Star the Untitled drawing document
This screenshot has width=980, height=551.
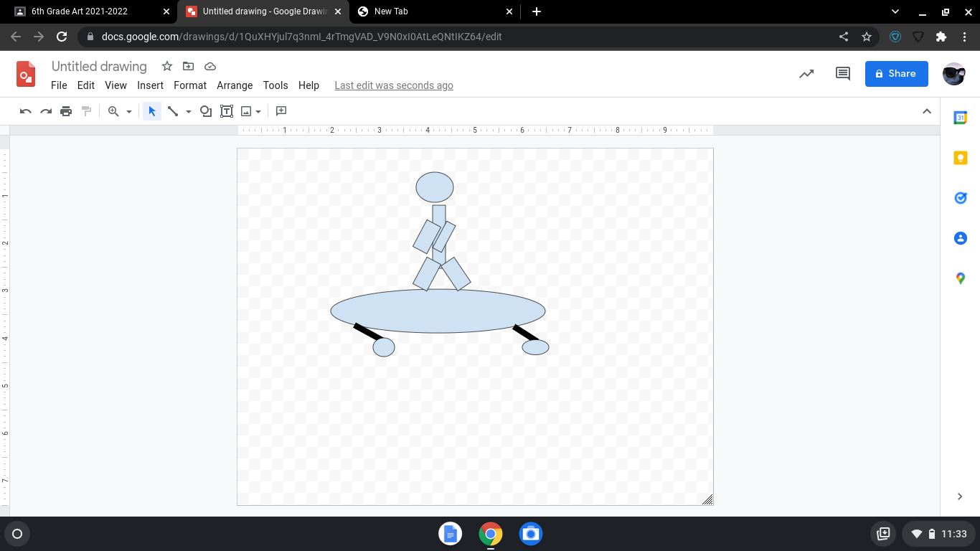click(x=167, y=66)
